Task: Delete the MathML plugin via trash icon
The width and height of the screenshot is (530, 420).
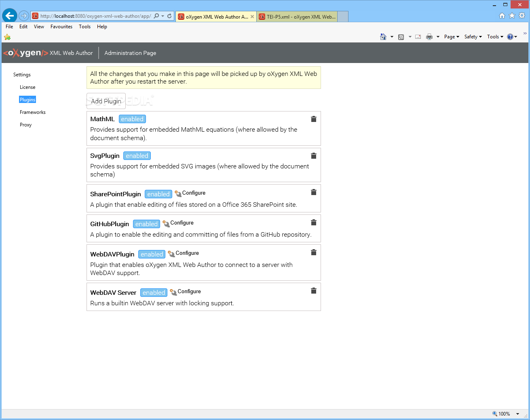Action: coord(313,119)
